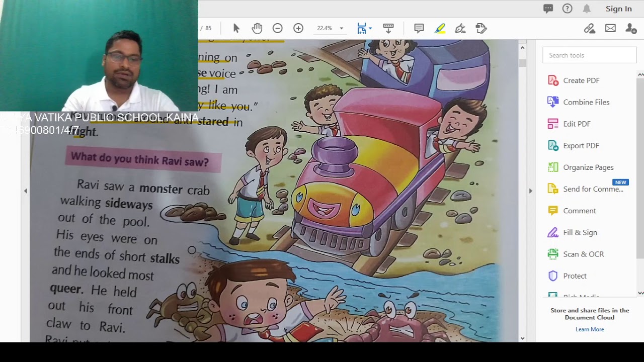Collapse the right tools pane arrow
The width and height of the screenshot is (644, 362).
tap(530, 191)
